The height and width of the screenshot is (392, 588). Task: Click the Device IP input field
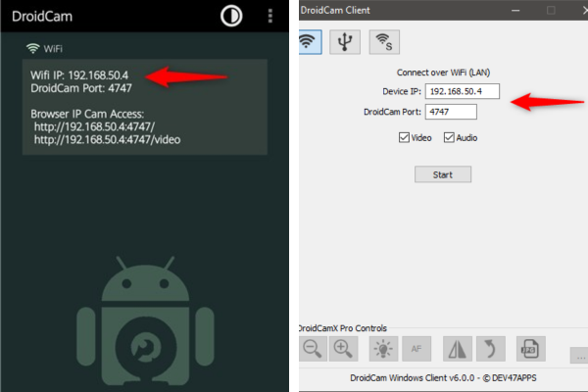pyautogui.click(x=463, y=91)
